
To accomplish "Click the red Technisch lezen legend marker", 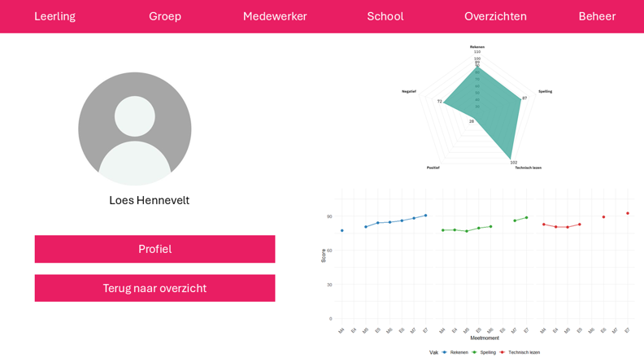I will click(x=503, y=352).
